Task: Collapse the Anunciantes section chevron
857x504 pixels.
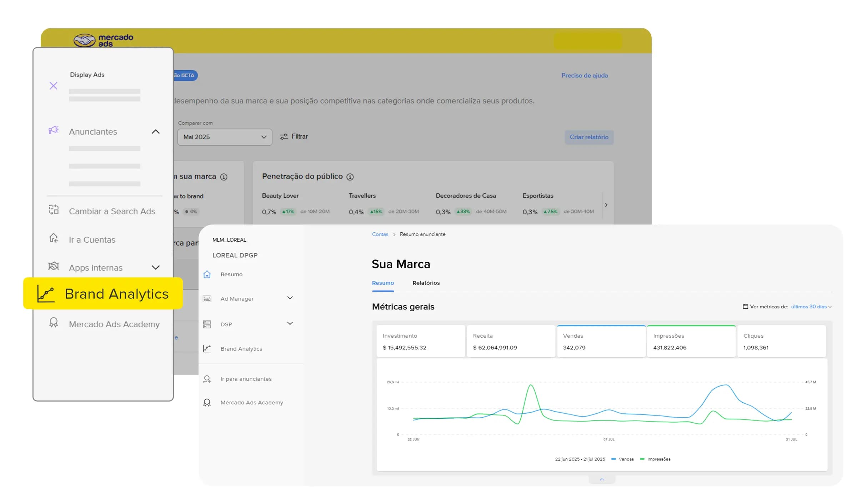Action: (x=156, y=132)
